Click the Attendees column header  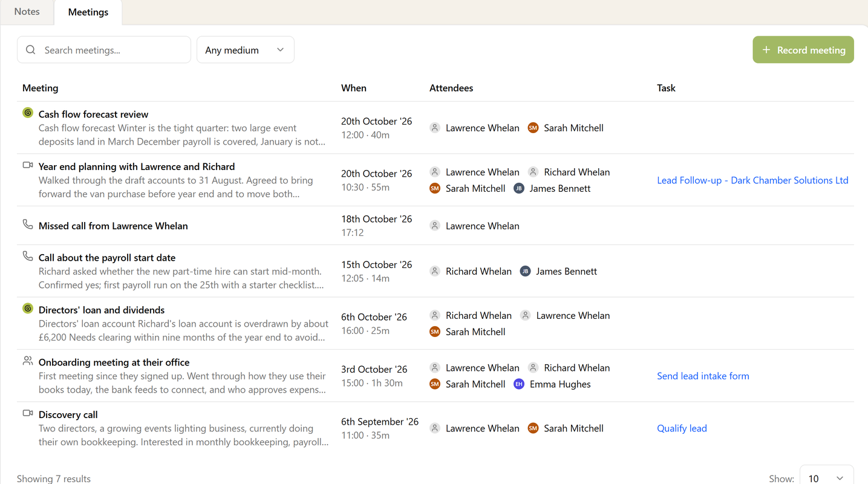pyautogui.click(x=451, y=88)
